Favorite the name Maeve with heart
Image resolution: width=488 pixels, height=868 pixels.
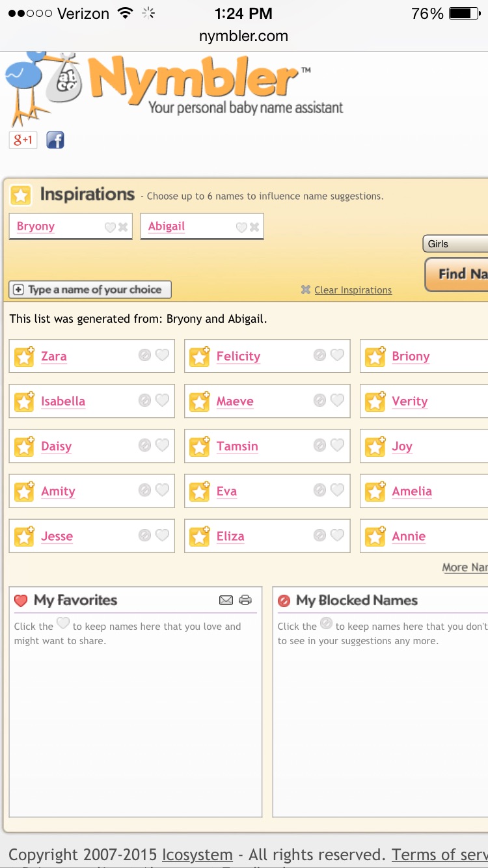[x=337, y=400]
